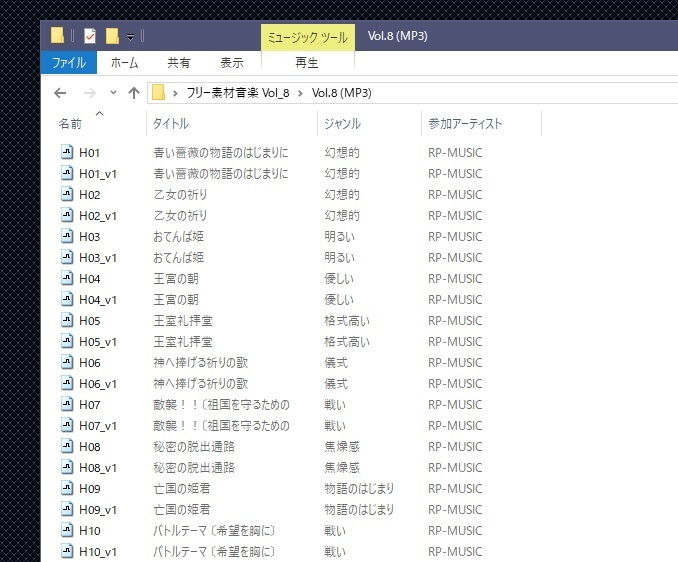Viewport: 678px width, 562px height.
Task: Select the H03_v1 file icon
Action: [x=67, y=257]
